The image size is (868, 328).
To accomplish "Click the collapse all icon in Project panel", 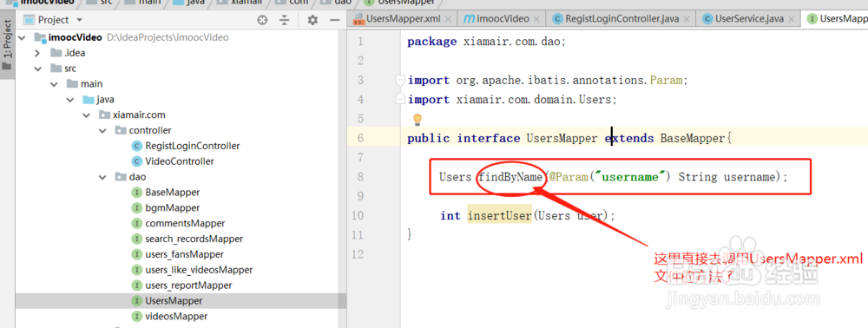I will pyautogui.click(x=285, y=20).
